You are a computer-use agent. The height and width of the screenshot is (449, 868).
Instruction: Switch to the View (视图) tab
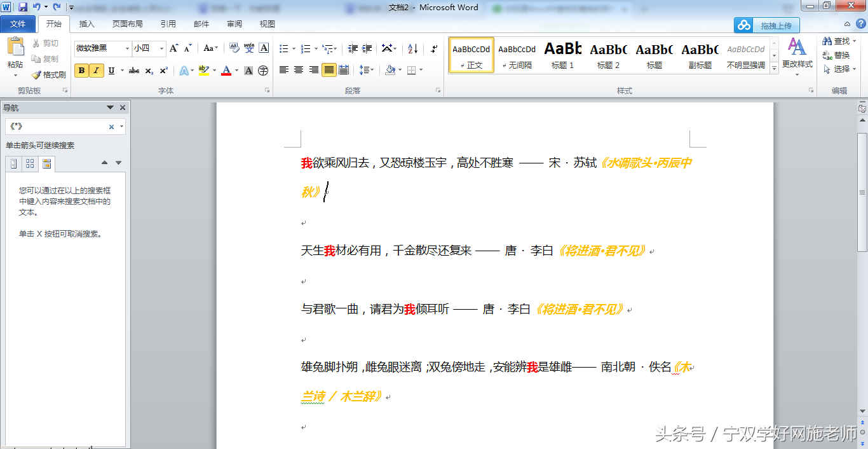click(x=268, y=24)
